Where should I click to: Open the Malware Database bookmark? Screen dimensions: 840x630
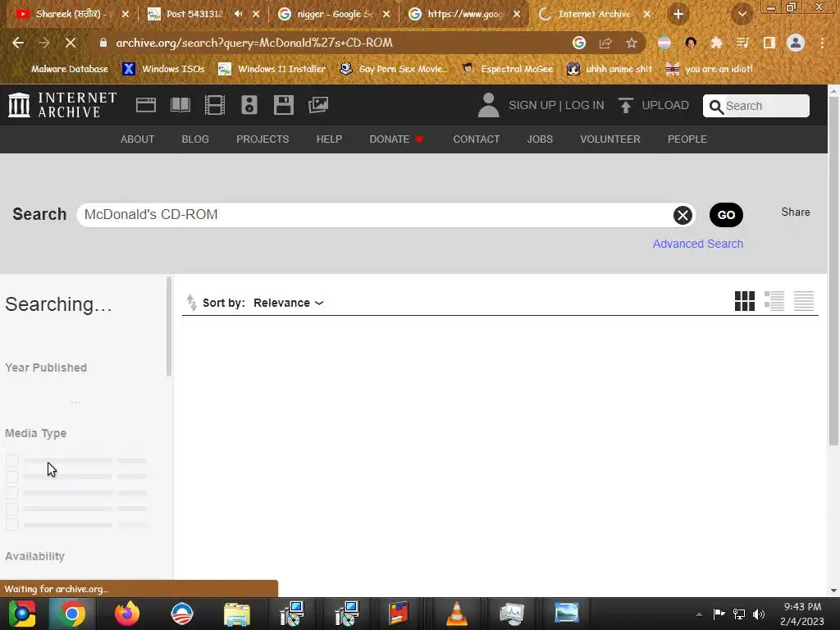click(x=62, y=69)
